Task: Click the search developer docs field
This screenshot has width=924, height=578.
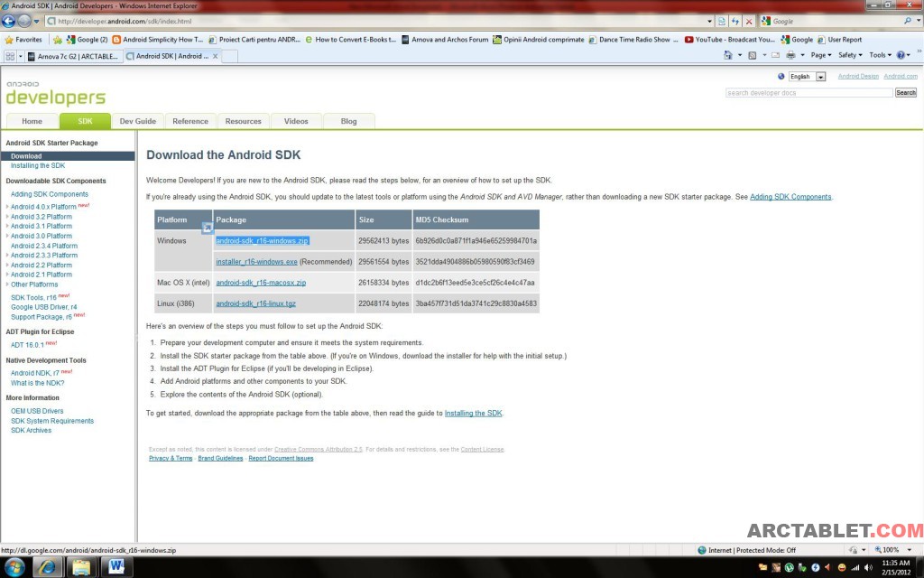Action: tap(809, 93)
